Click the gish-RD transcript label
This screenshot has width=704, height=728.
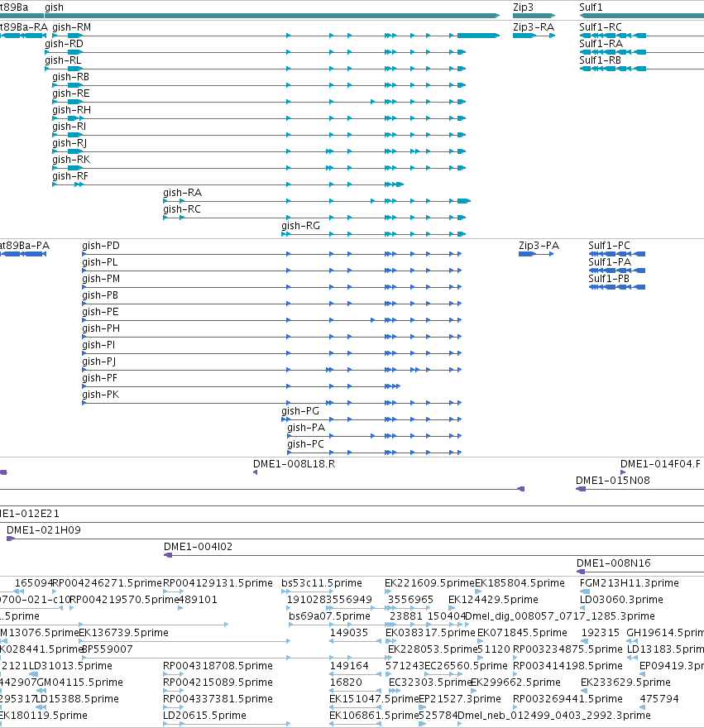pos(64,44)
